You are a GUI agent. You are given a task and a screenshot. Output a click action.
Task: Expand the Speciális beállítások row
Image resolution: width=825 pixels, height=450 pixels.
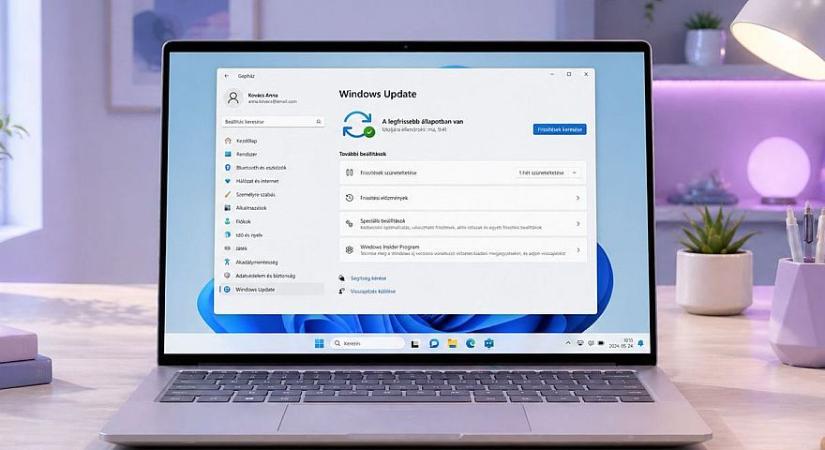tap(463, 224)
